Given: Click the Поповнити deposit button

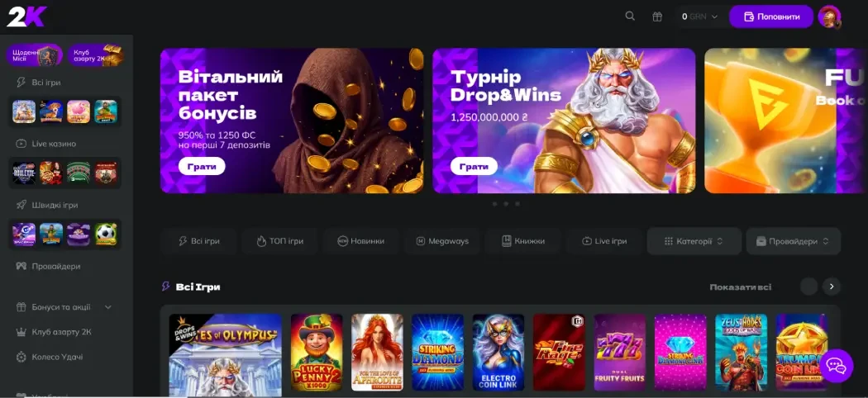Looking at the screenshot, I should pyautogui.click(x=770, y=17).
